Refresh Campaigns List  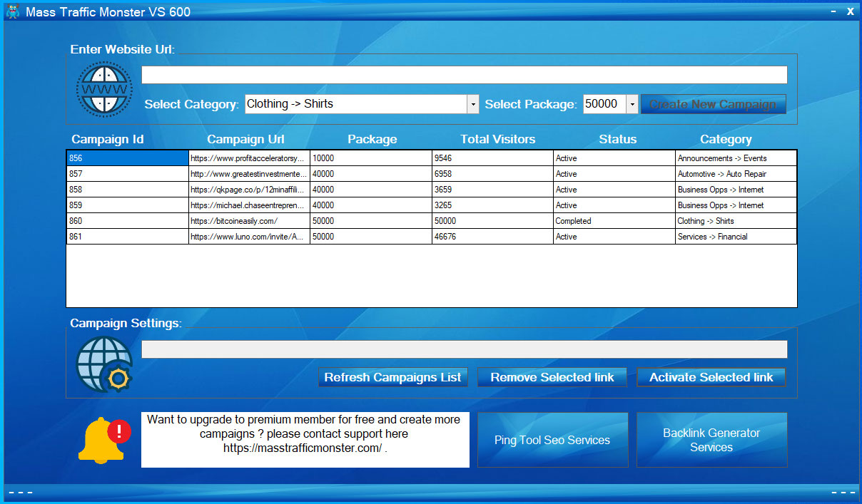392,377
